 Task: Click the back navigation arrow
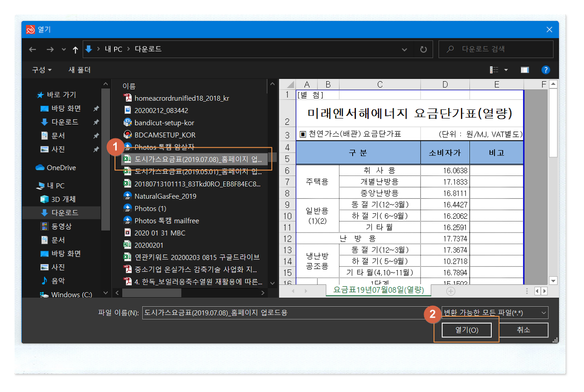coord(32,49)
